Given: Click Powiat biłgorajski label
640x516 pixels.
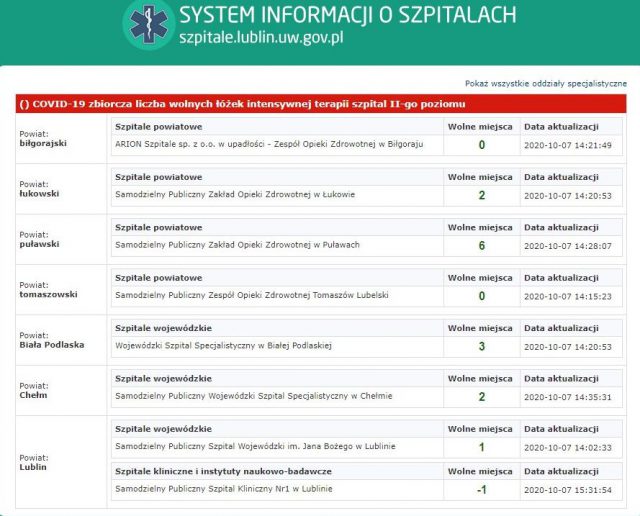Looking at the screenshot, I should [x=43, y=138].
